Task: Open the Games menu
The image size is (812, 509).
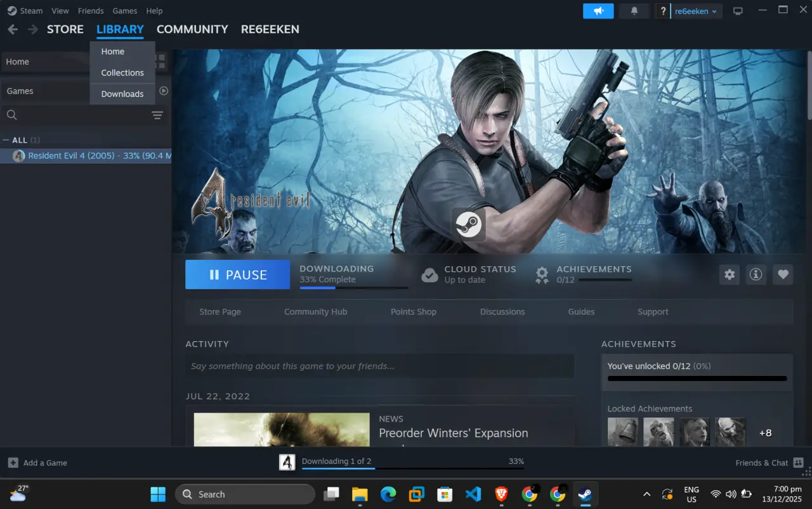Action: (x=125, y=11)
